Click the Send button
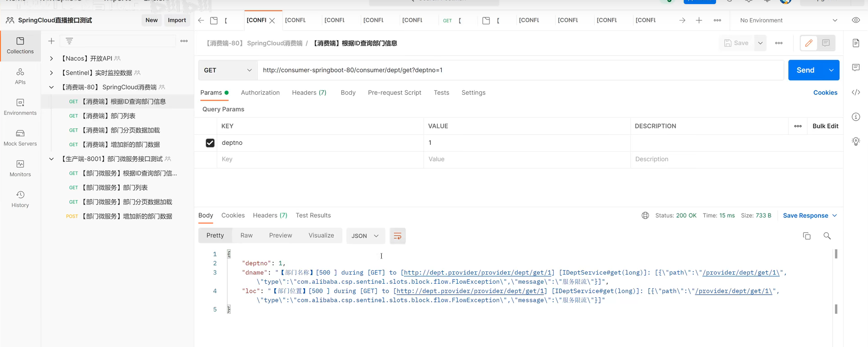The height and width of the screenshot is (347, 868). click(805, 70)
